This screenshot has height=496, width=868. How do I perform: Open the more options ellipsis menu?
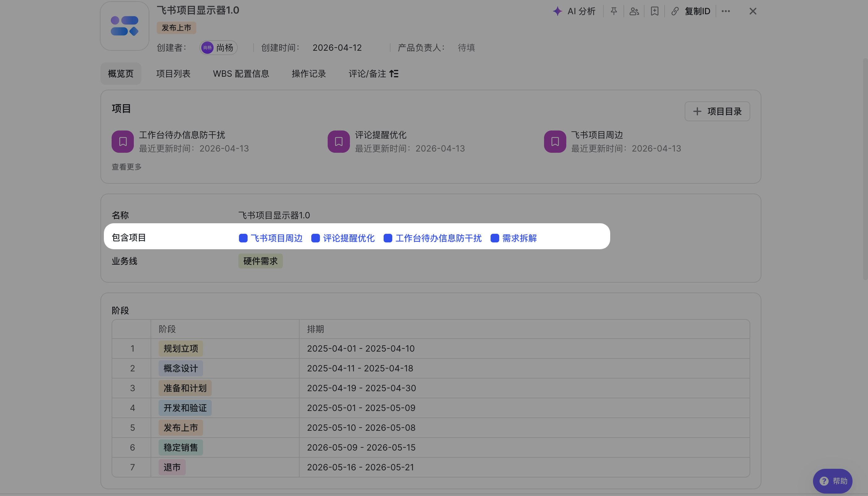(x=726, y=11)
